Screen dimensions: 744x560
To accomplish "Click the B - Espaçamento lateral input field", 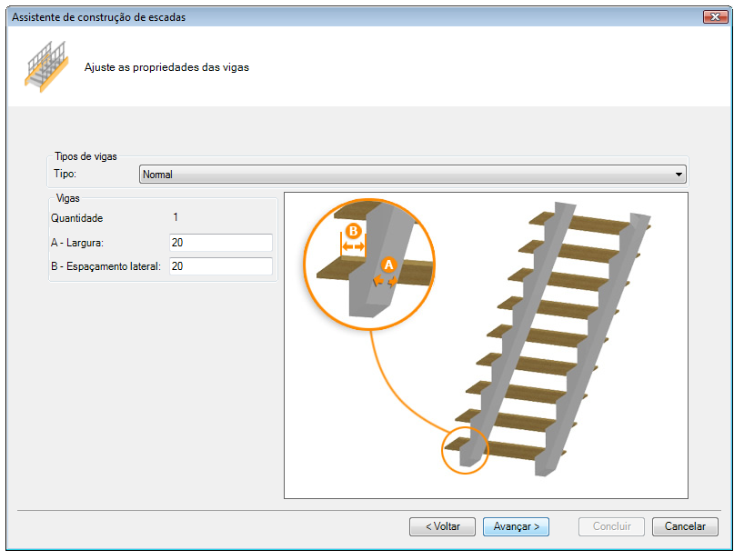I will (221, 266).
